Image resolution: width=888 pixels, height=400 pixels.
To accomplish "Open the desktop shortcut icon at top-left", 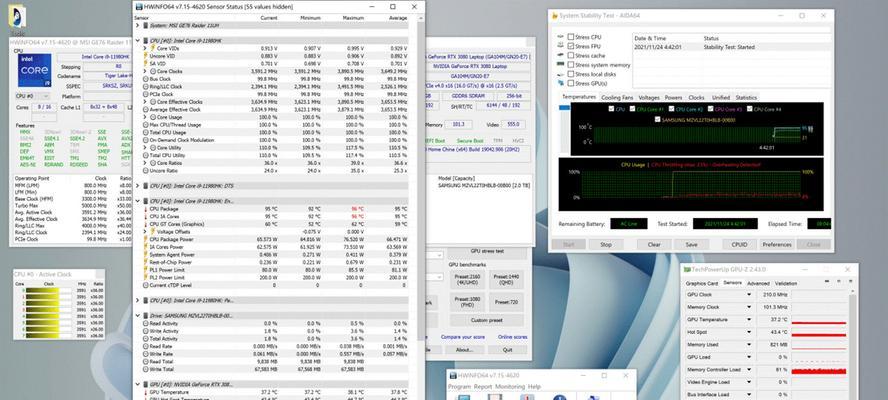I will point(17,16).
